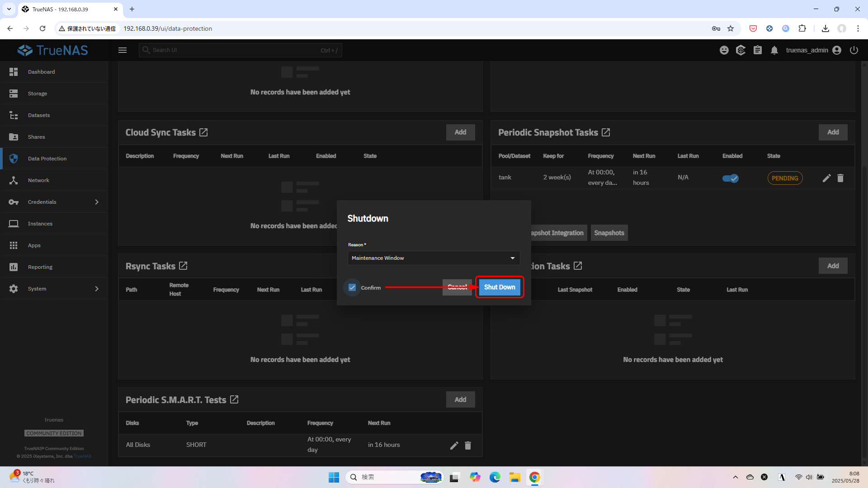The image size is (868, 488).
Task: Go to Dashboard in sidebar
Action: click(54, 72)
